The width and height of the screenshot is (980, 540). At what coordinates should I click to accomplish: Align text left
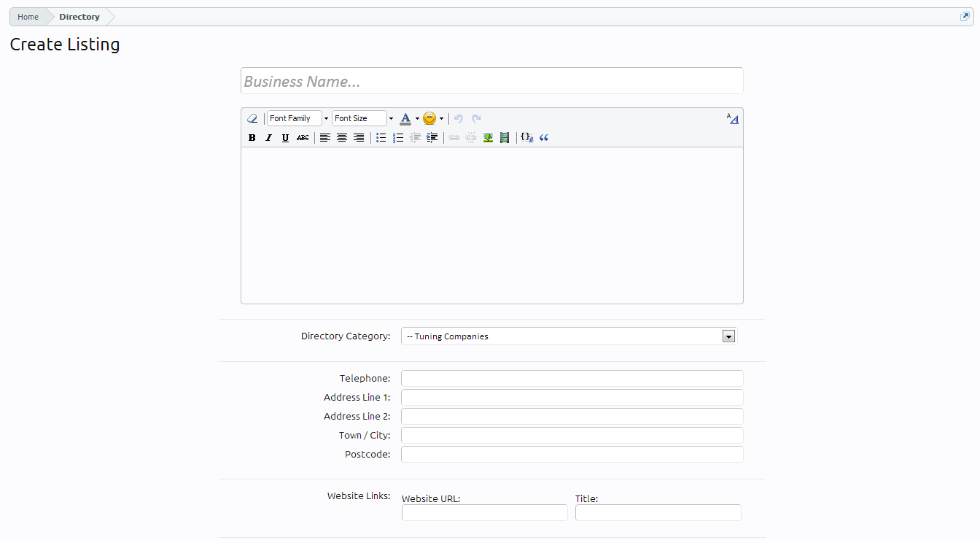tap(325, 137)
